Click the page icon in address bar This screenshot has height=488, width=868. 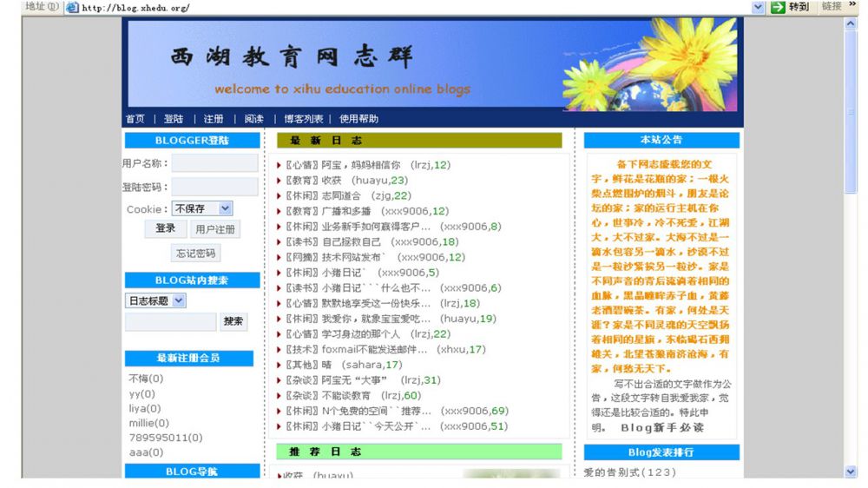72,7
